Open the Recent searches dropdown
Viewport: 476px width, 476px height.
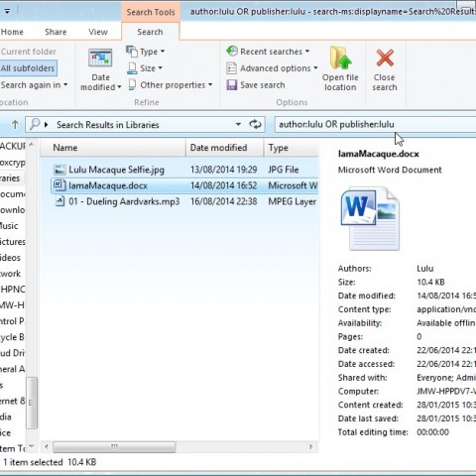(x=307, y=52)
